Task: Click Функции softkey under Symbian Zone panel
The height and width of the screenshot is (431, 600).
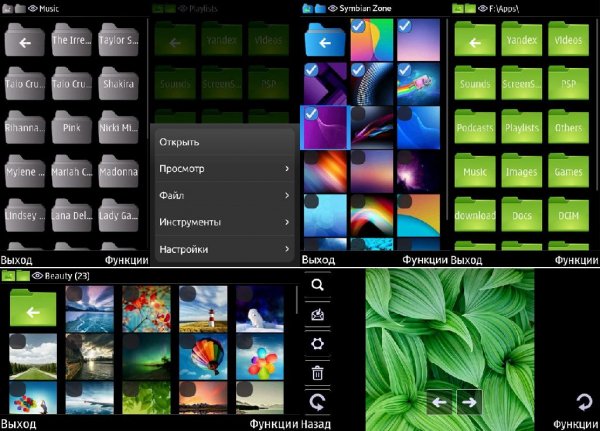Action: pos(425,260)
